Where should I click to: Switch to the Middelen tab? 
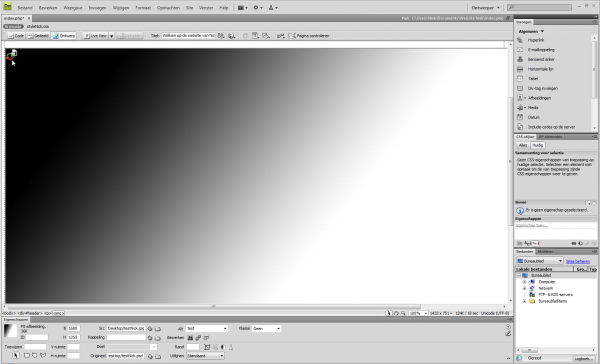[x=546, y=252]
